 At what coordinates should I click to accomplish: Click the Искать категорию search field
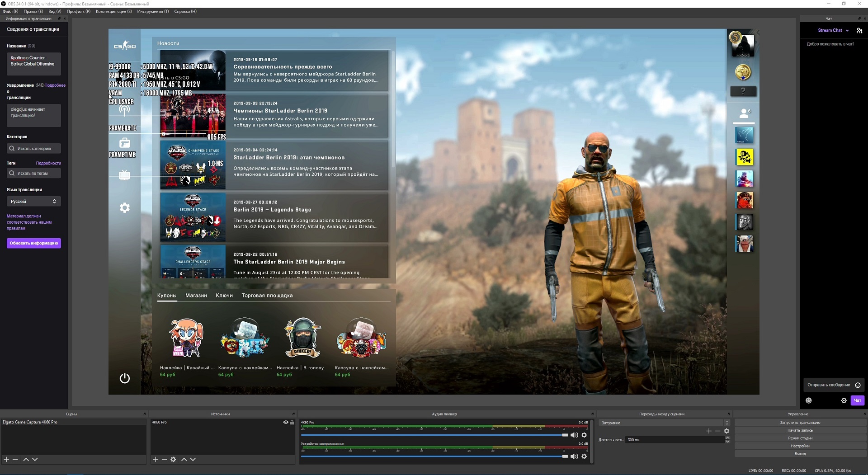click(x=34, y=148)
